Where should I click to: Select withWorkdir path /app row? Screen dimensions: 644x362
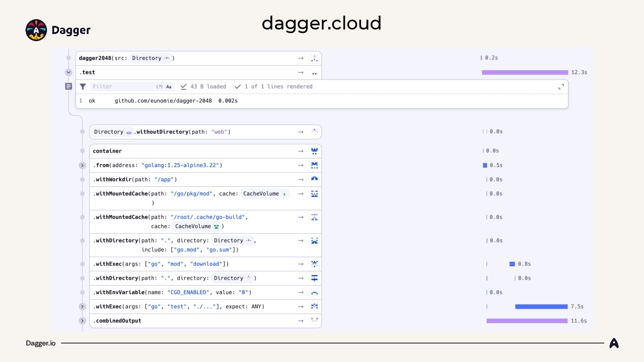[x=205, y=180]
